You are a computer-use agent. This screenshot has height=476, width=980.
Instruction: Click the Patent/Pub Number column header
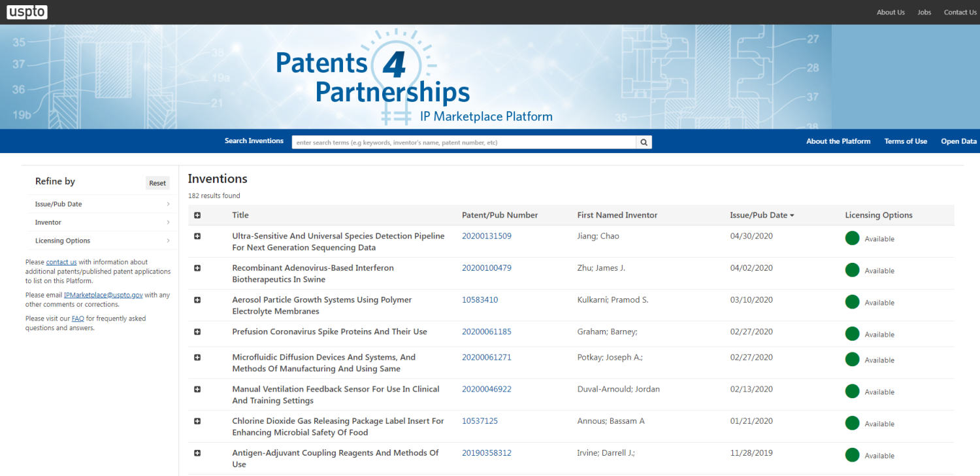pos(500,215)
